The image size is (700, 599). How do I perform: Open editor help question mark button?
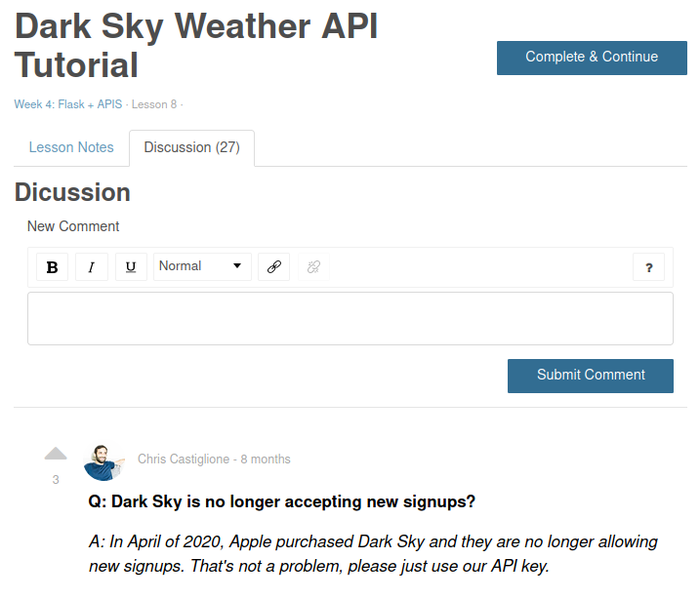(x=648, y=266)
